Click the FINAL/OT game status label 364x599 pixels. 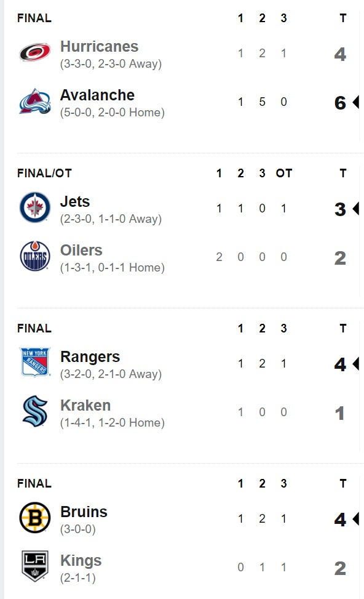(x=44, y=173)
